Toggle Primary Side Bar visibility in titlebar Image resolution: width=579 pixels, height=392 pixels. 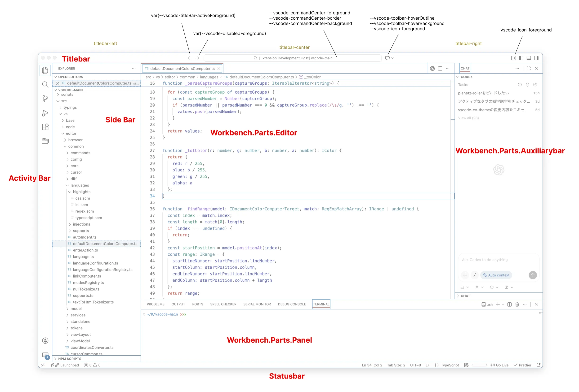521,58
